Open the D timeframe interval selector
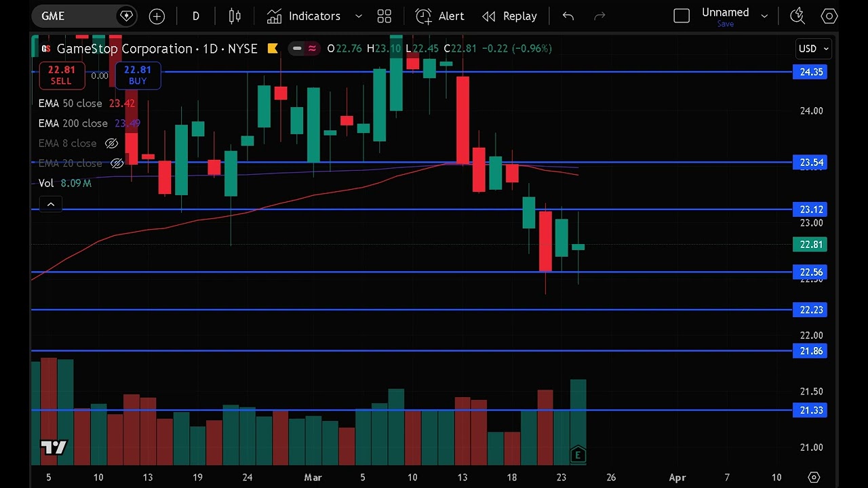This screenshot has height=488, width=868. click(195, 16)
